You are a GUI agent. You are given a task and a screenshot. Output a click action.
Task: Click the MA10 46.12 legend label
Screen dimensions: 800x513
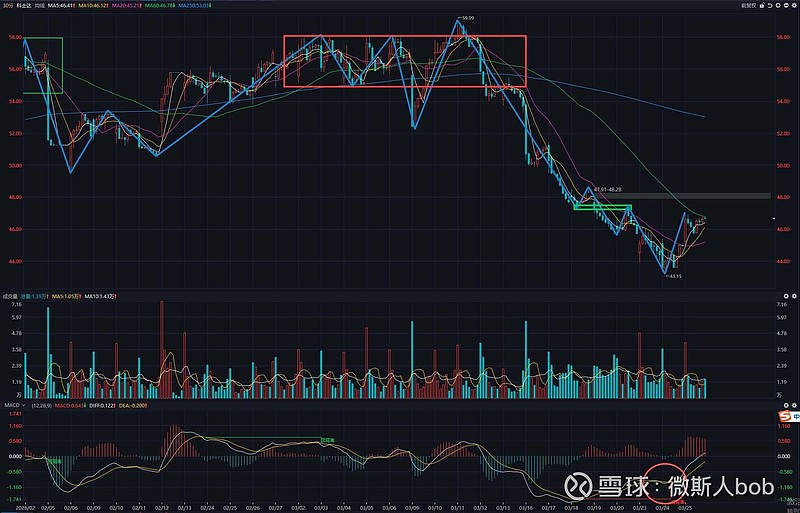click(x=94, y=6)
